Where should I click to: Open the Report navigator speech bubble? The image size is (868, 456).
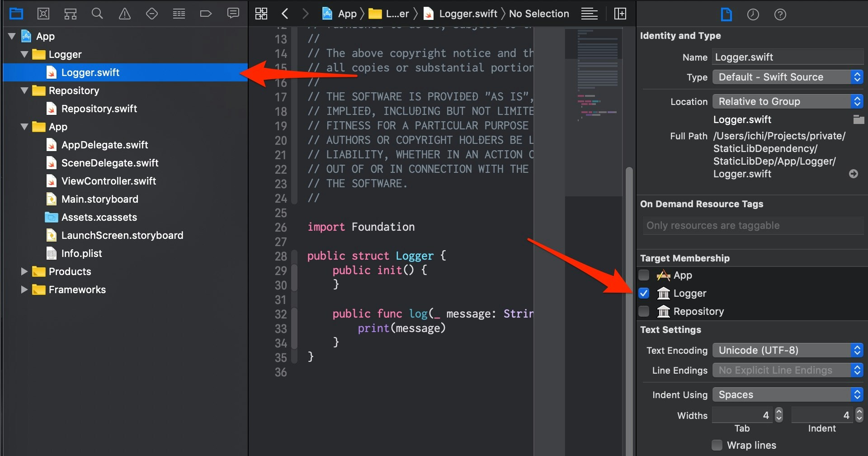coord(233,14)
